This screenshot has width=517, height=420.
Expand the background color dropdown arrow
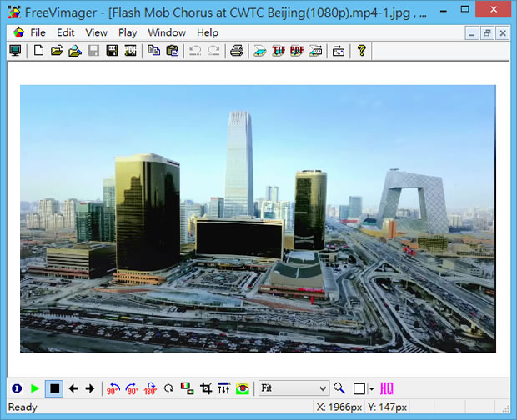coord(371,388)
